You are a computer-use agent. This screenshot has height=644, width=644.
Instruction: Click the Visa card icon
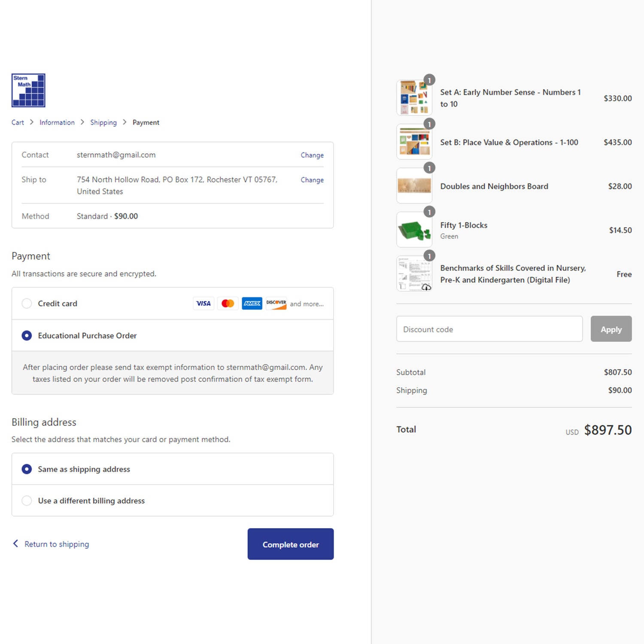point(204,304)
